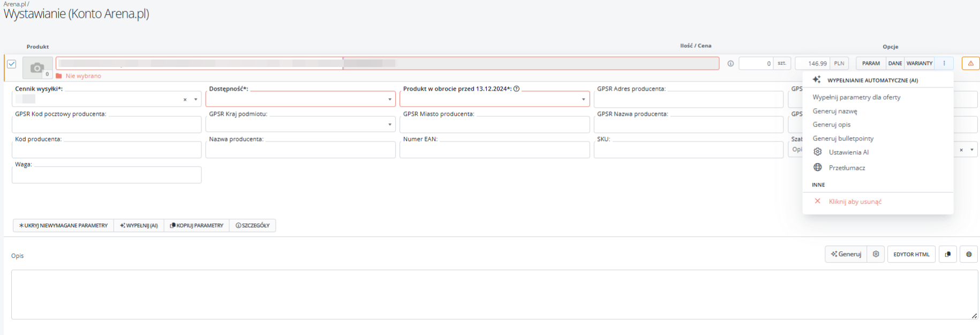Expand the Dostępność dropdown

[389, 99]
